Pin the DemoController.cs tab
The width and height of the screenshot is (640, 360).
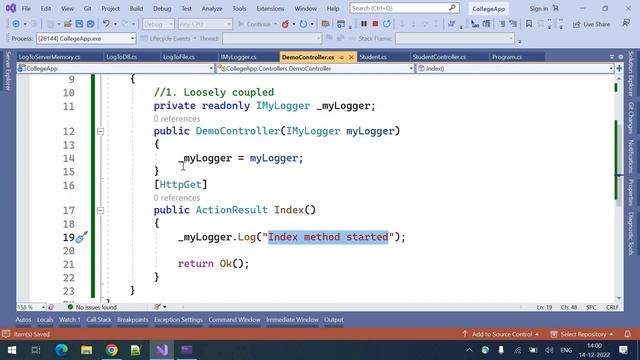point(342,57)
